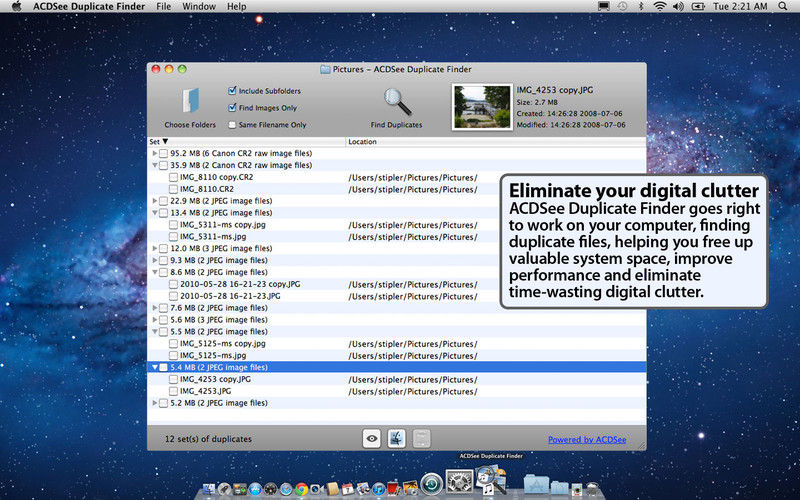Expand the 95.2 MB Canon CR2 set
The height and width of the screenshot is (500, 800).
pos(155,153)
